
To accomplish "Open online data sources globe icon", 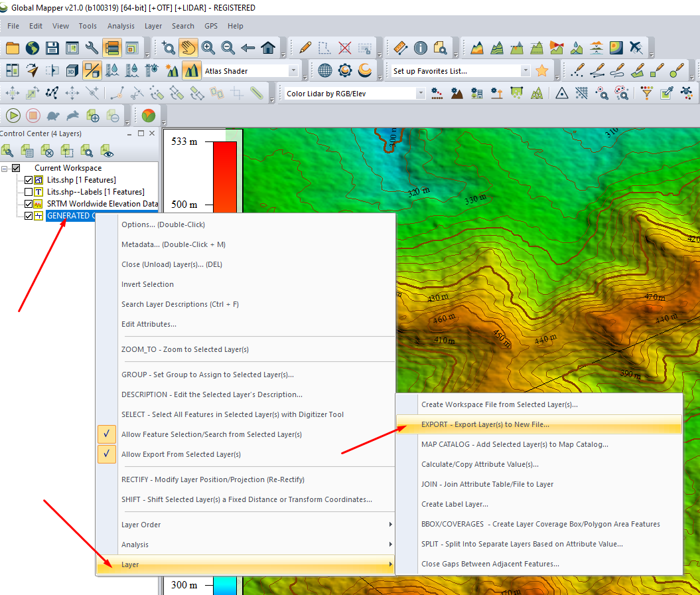I will click(x=32, y=48).
